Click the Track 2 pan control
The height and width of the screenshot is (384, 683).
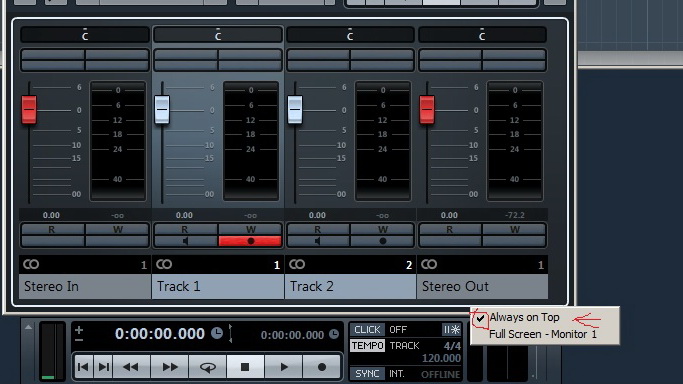tap(350, 35)
